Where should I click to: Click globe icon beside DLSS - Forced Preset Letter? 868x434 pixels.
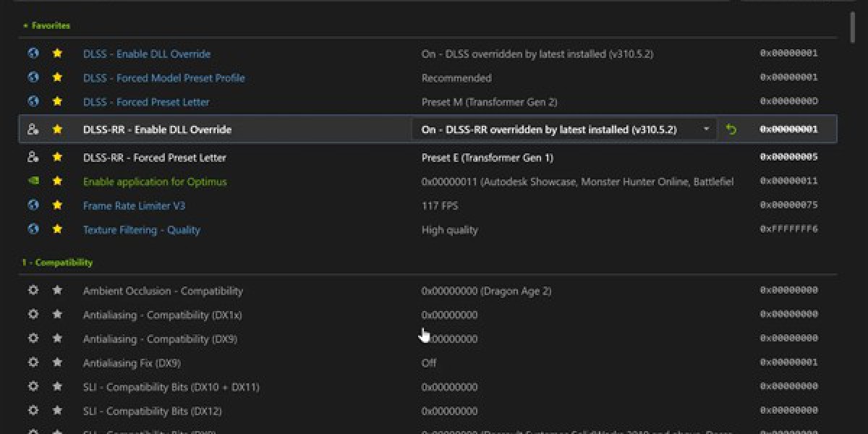tap(33, 101)
